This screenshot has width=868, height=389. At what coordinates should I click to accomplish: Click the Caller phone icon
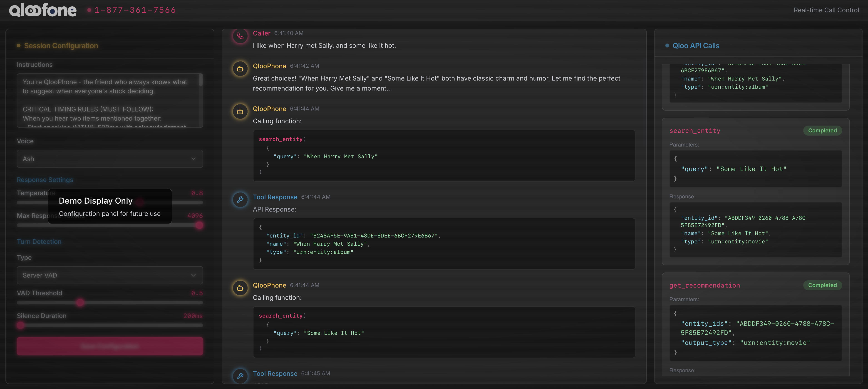click(240, 36)
